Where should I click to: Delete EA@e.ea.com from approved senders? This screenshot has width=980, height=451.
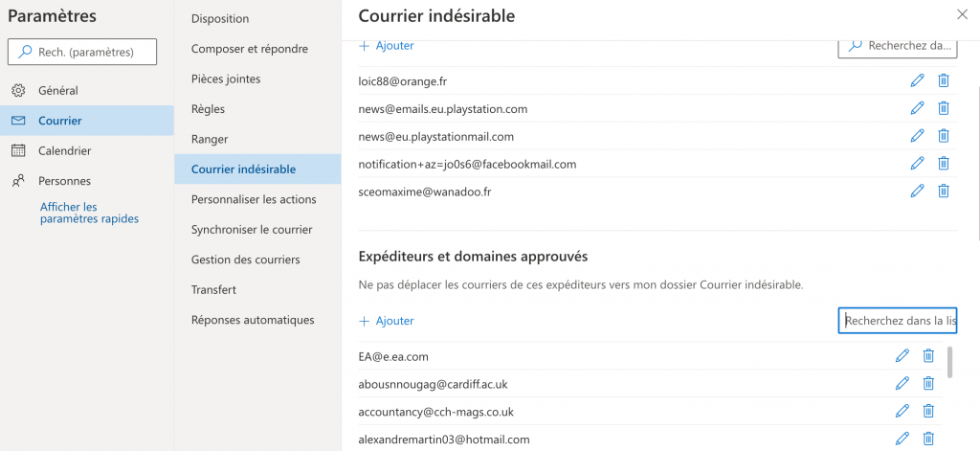927,356
